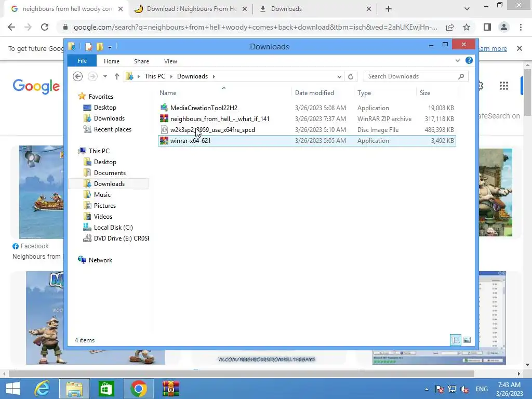Toggle Chrome side panel

pyautogui.click(x=487, y=27)
